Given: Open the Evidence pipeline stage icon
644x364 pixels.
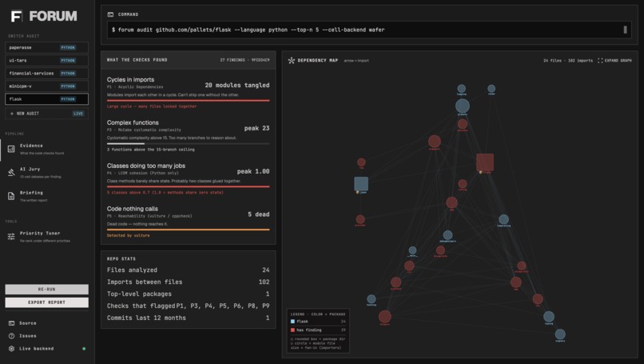Looking at the screenshot, I should pyautogui.click(x=11, y=149).
